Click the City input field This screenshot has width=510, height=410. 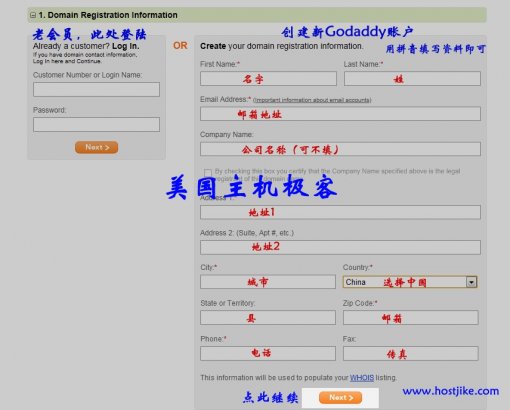tap(268, 282)
